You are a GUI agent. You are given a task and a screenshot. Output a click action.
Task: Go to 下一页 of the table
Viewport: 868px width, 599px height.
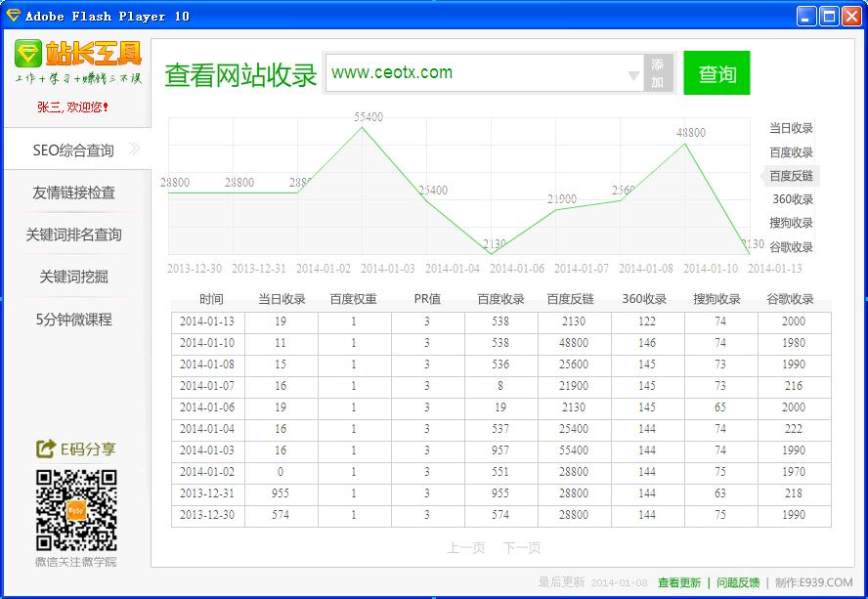[x=522, y=548]
